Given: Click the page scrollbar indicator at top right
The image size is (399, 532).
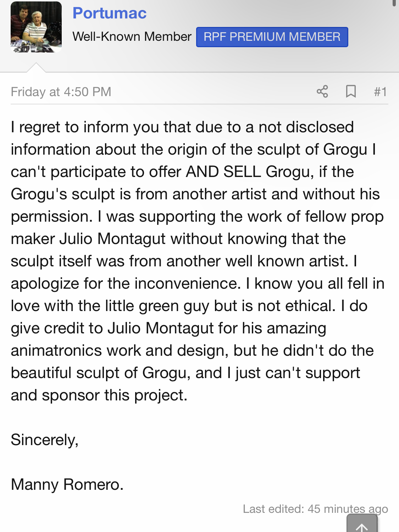Looking at the screenshot, I should (x=394, y=3).
